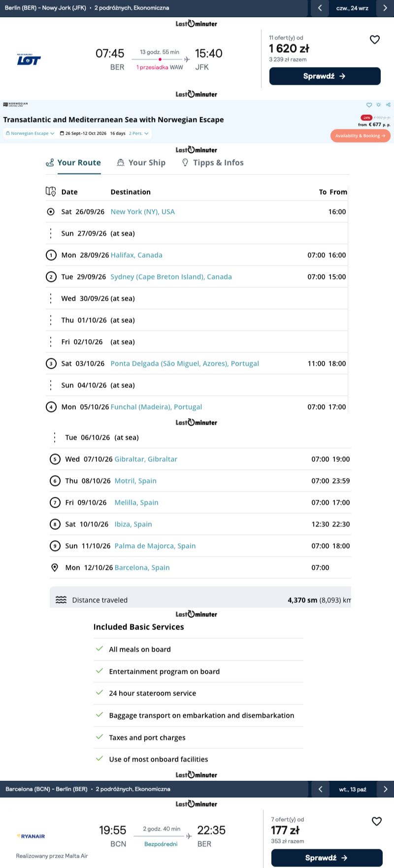The image size is (394, 868).
Task: Click the Ryanair airline logo
Action: 31,836
